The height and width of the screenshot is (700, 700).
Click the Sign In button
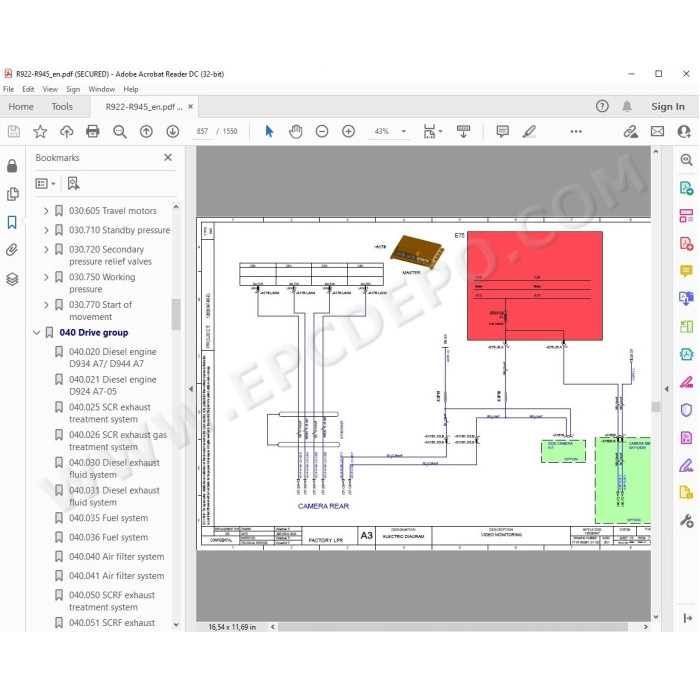[x=667, y=107]
